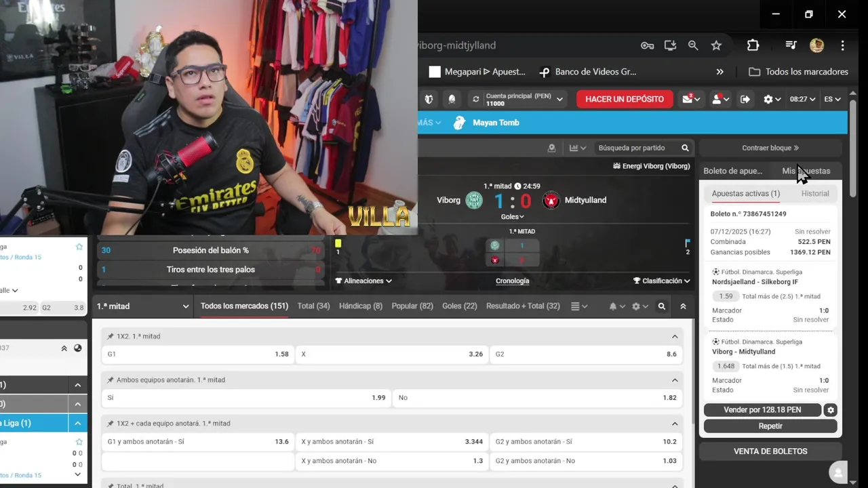The width and height of the screenshot is (868, 488).
Task: Click the markets search magnifier icon
Action: click(x=662, y=306)
